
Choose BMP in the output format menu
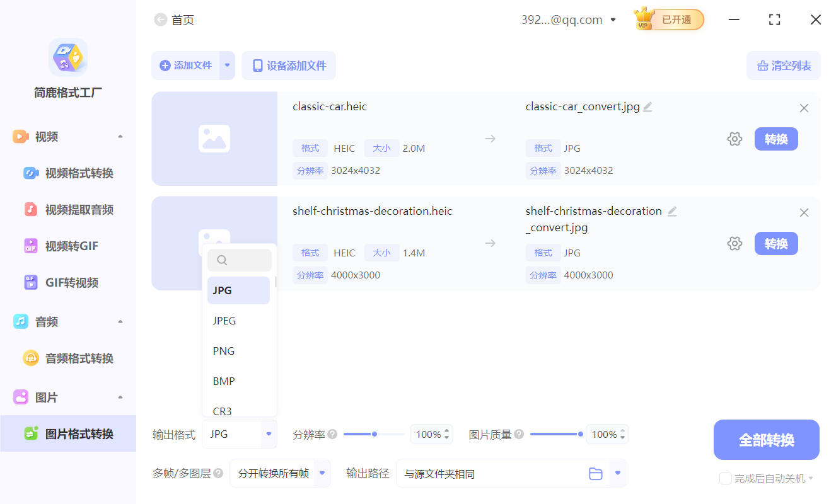[x=223, y=381]
